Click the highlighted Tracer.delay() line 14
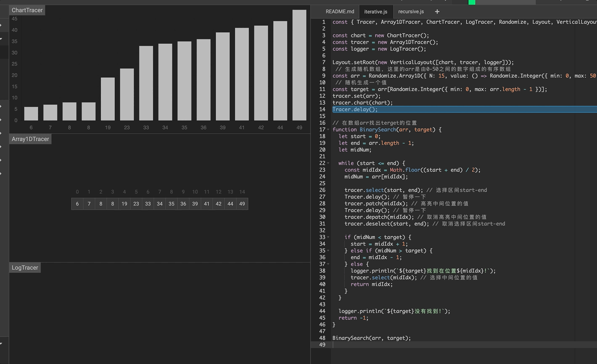The image size is (597, 364). coord(355,109)
